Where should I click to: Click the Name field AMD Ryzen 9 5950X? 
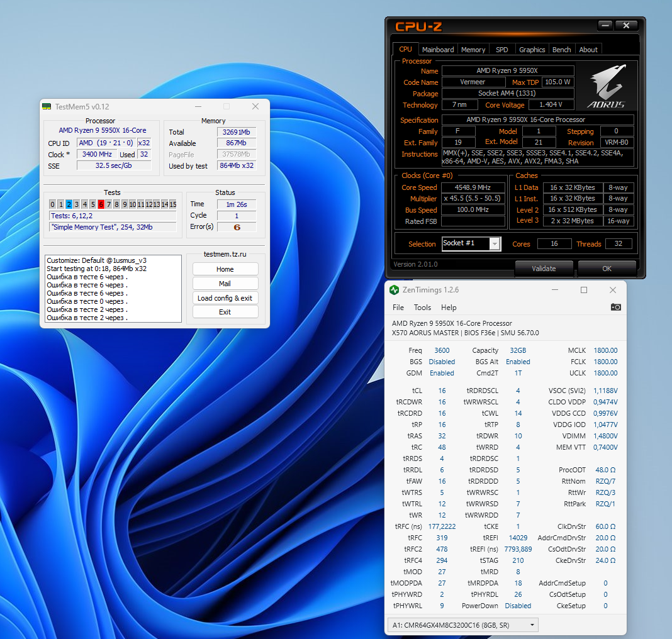pyautogui.click(x=508, y=70)
